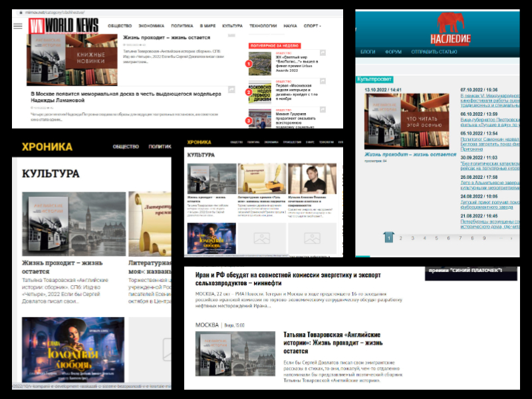Click ОТПРАВИТЬ СТАТЬЮ on the Наследие site
Screen dimensions: 532x399
click(x=434, y=52)
